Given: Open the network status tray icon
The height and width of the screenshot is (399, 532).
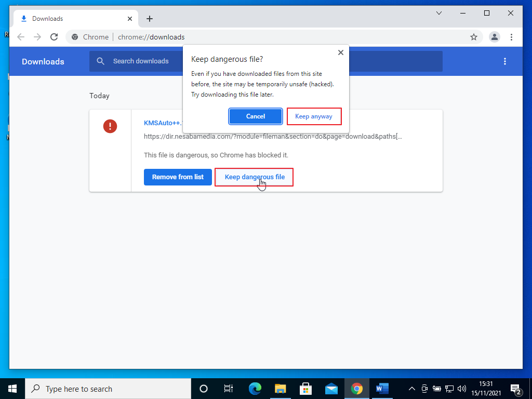Looking at the screenshot, I should 449,389.
